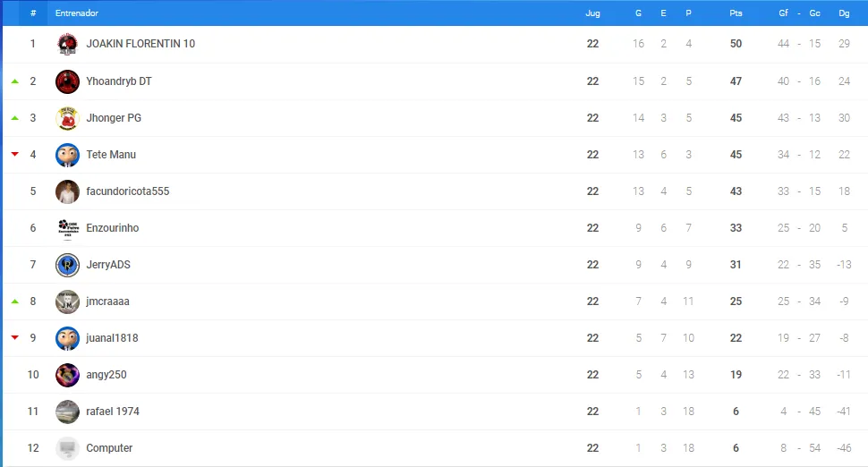Image resolution: width=868 pixels, height=467 pixels.
Task: Open JOAKIN FLORENTIN 10's avatar
Action: [x=67, y=44]
